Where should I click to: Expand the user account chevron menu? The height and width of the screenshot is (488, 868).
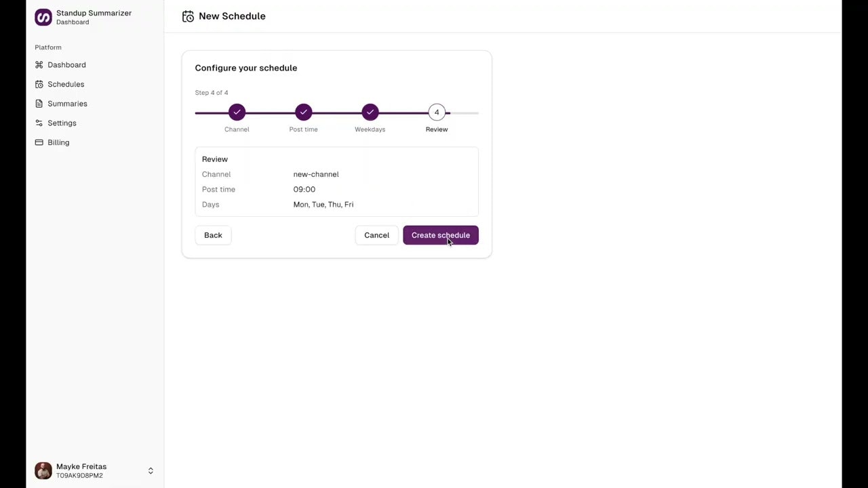151,470
